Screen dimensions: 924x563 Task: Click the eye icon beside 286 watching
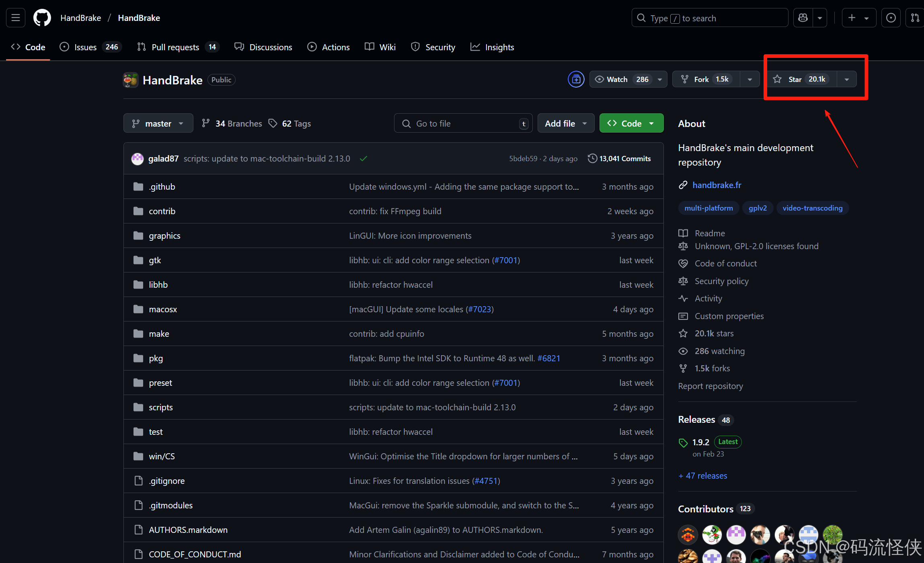(x=683, y=351)
